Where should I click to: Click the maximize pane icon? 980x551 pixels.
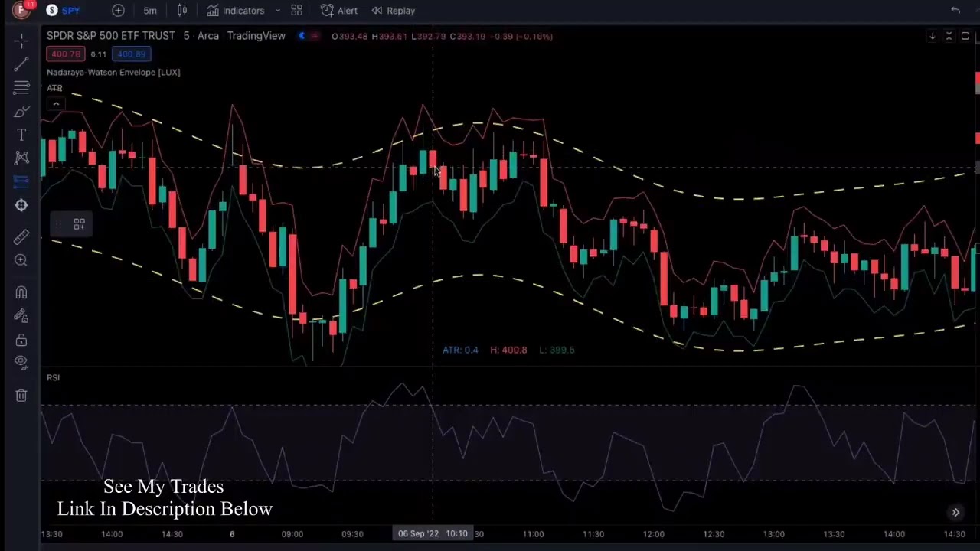click(x=965, y=36)
